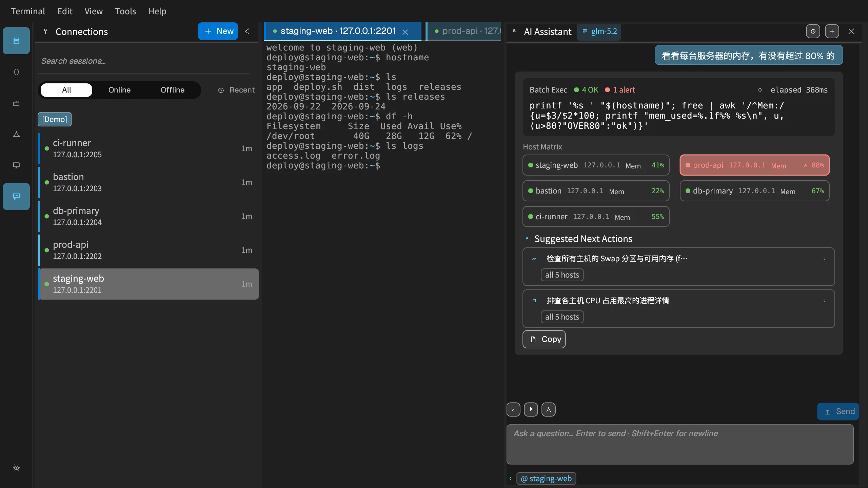This screenshot has width=868, height=488.
Task: Send the AI message
Action: [838, 411]
